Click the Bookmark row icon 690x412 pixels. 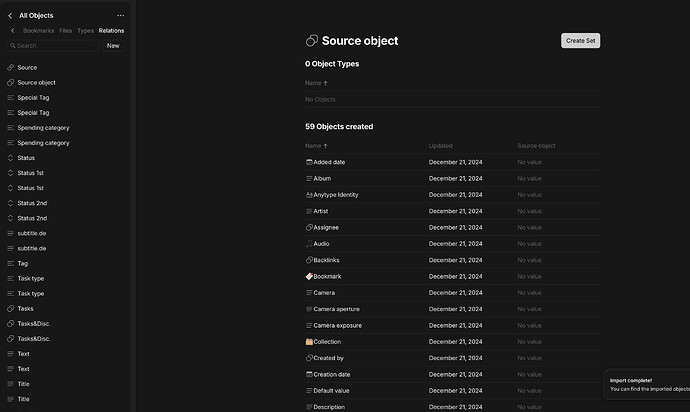[309, 276]
